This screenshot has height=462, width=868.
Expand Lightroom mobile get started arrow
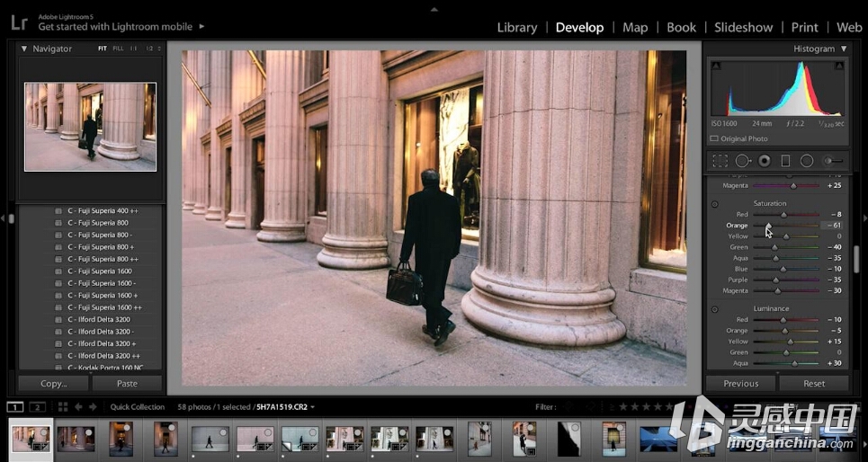tap(201, 26)
